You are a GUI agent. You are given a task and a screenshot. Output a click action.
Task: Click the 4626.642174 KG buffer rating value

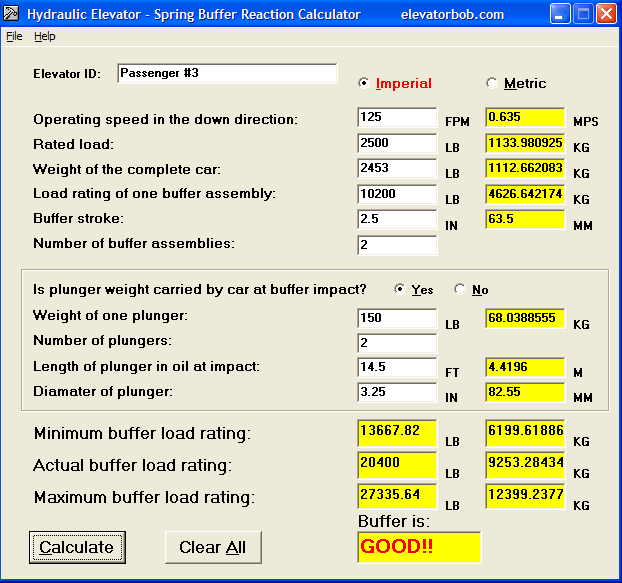pyautogui.click(x=525, y=194)
